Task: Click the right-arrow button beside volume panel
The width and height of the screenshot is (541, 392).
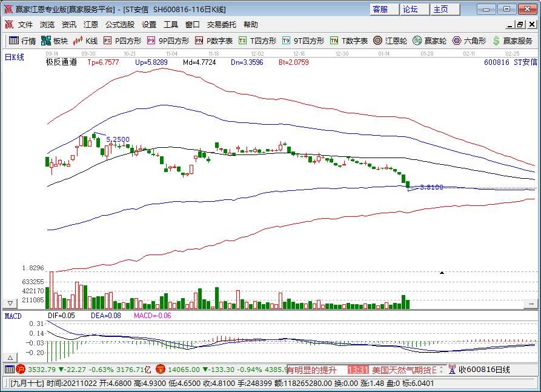Action: coord(531,304)
